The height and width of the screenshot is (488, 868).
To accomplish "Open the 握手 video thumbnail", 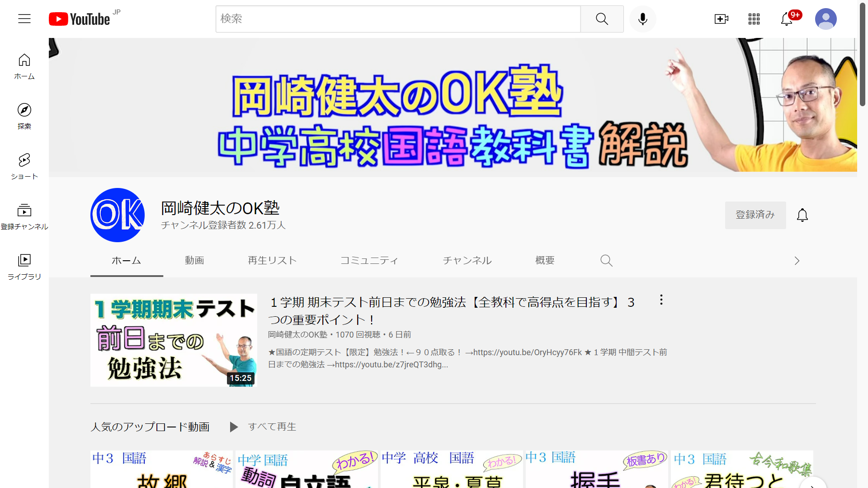I will (x=597, y=469).
